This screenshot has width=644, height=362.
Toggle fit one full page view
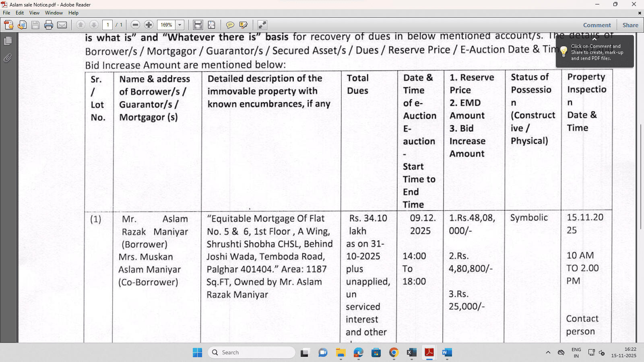tap(211, 25)
